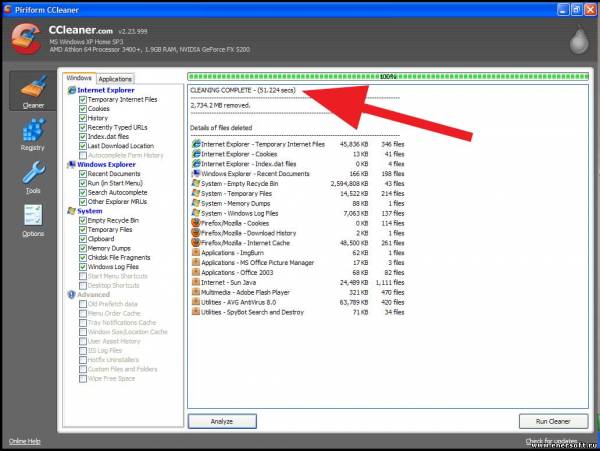The image size is (600, 451).
Task: Open the Registry section in sidebar
Action: click(33, 134)
